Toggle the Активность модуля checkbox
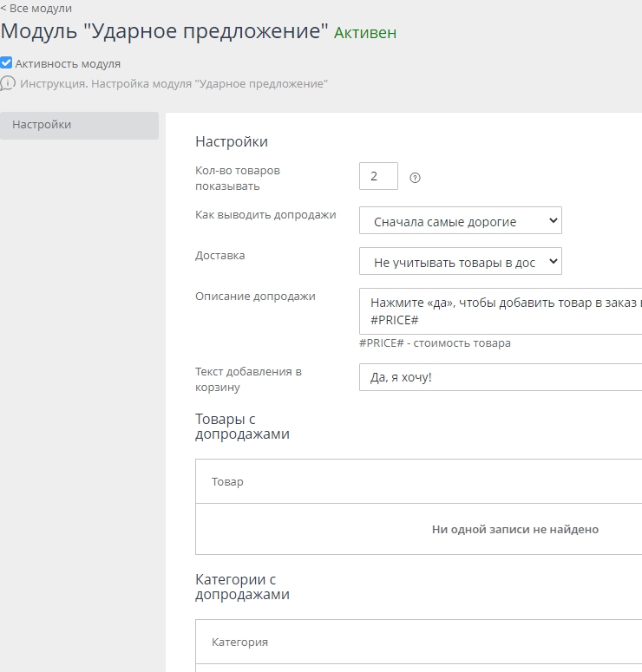The height and width of the screenshot is (672, 642). (x=7, y=63)
